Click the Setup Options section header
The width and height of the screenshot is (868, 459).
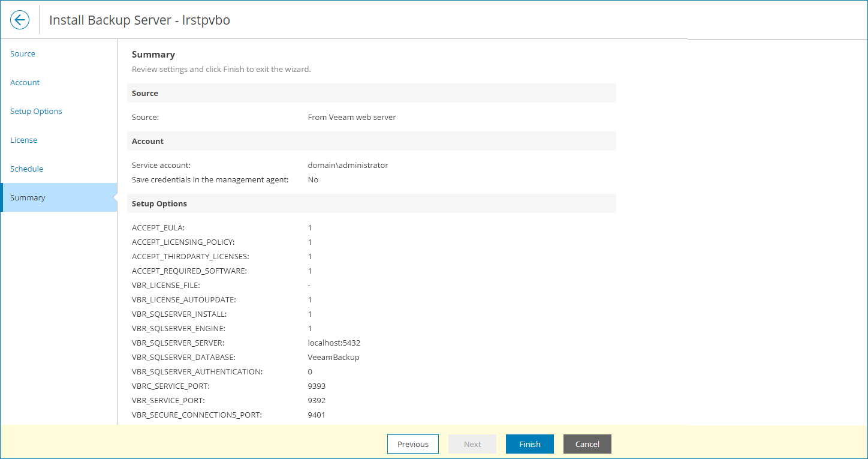[159, 203]
